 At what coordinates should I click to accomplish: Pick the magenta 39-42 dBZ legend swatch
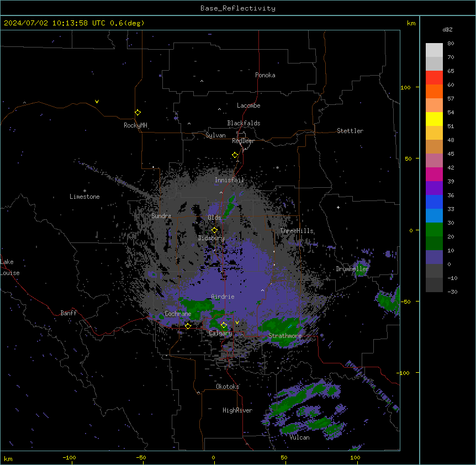434,174
